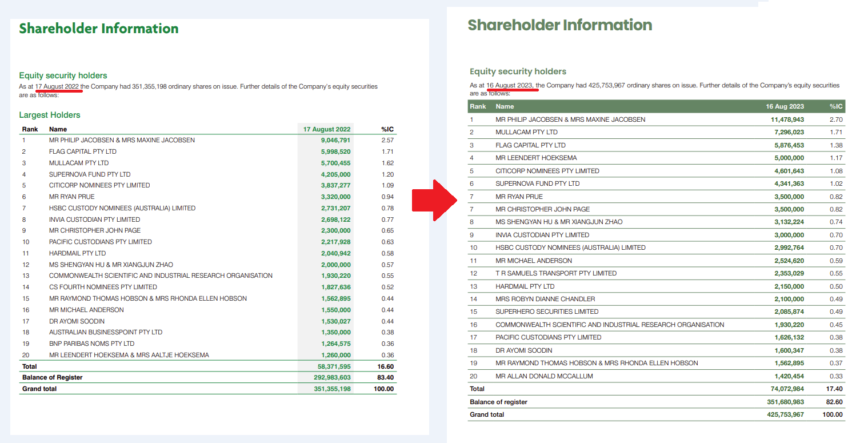Select the value 1,420,454

point(789,376)
